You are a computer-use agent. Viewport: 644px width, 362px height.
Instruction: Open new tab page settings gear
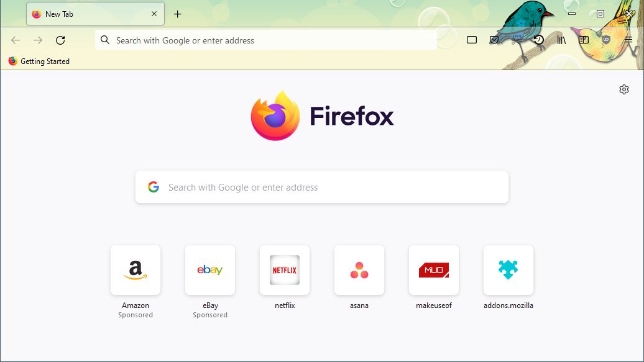pos(624,89)
